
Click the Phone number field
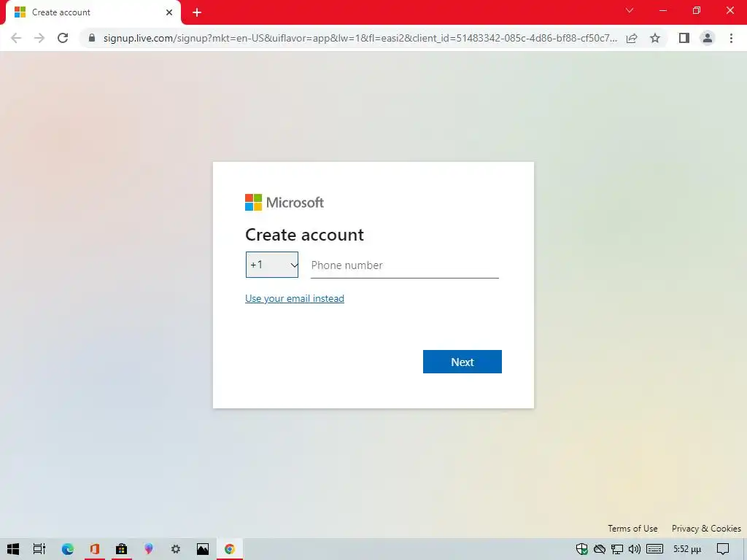tap(404, 265)
